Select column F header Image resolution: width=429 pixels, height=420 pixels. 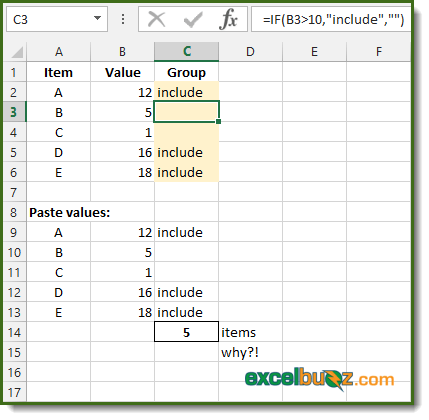point(379,52)
